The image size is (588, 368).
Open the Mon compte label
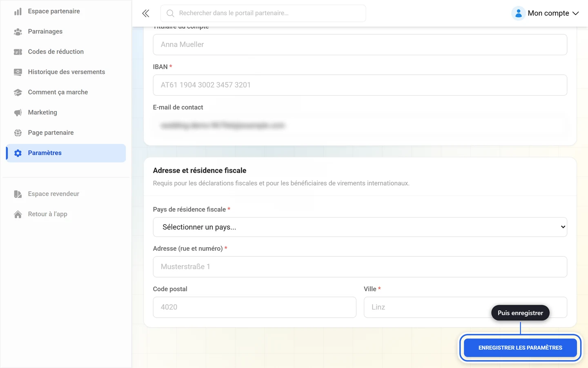pos(548,13)
